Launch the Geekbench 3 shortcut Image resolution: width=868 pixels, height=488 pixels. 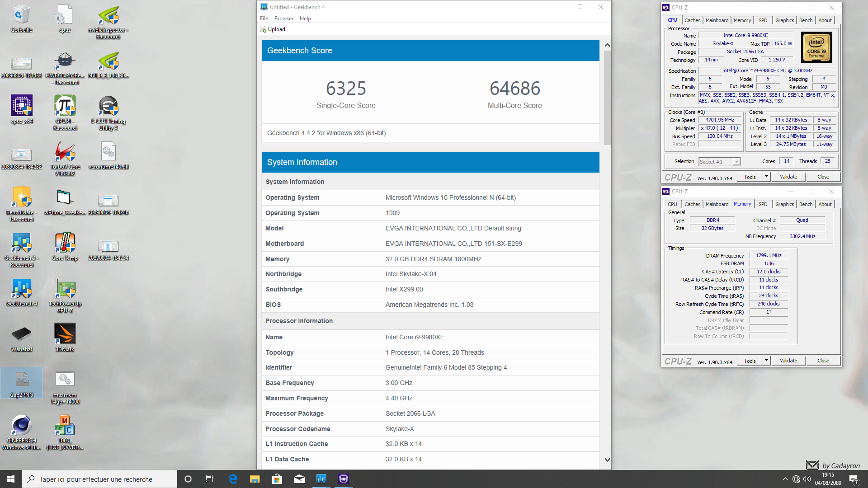tap(22, 250)
